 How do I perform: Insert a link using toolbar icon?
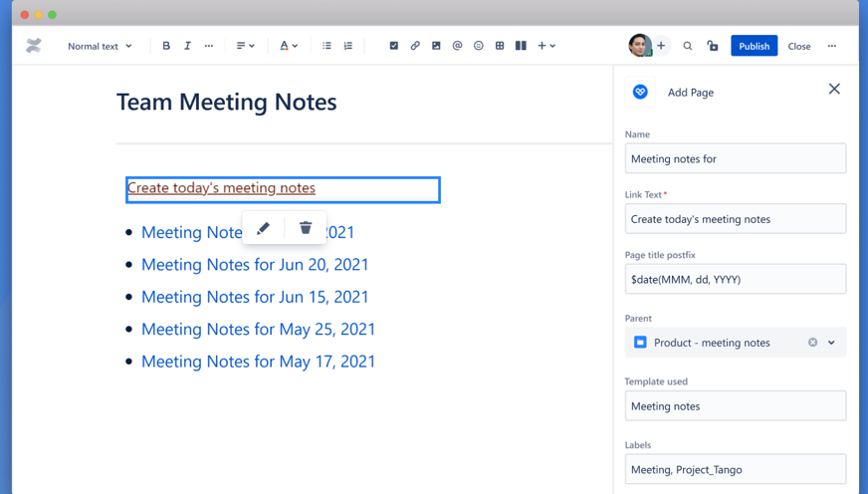415,46
